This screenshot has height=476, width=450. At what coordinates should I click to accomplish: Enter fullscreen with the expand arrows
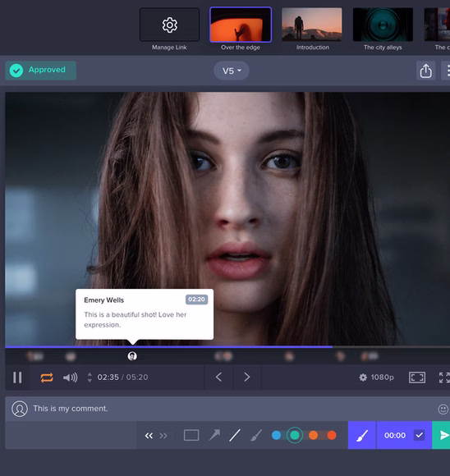(444, 378)
